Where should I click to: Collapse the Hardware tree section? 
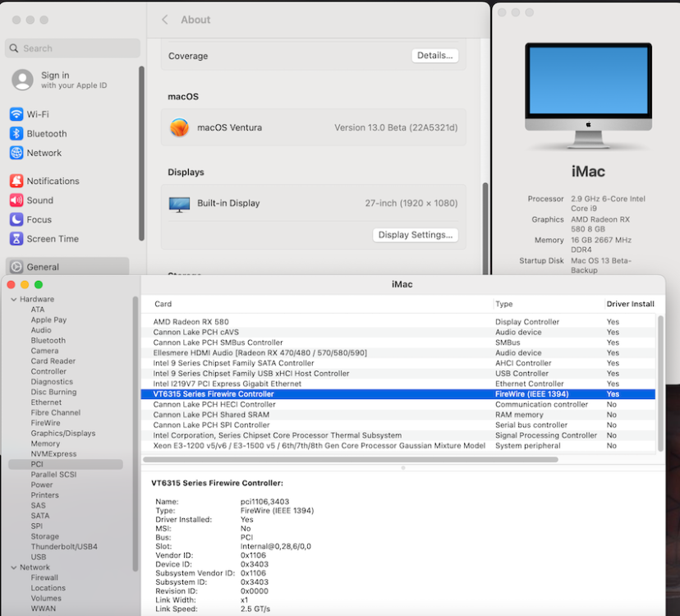pos(13,299)
